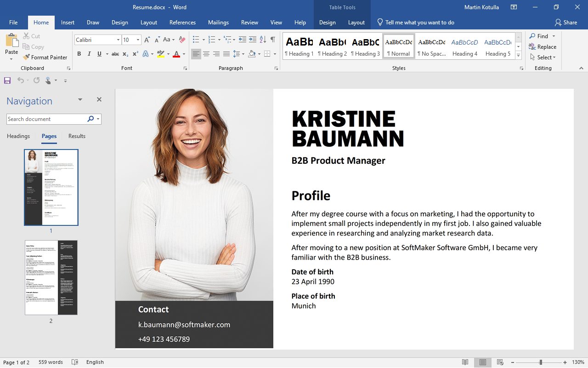The height and width of the screenshot is (368, 588).
Task: Open the font size dropdown
Action: 137,40
